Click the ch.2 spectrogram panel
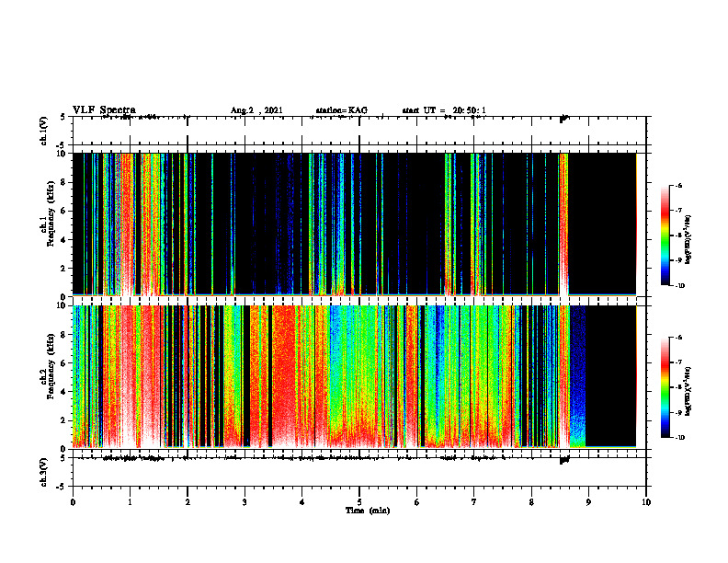 tap(359, 377)
